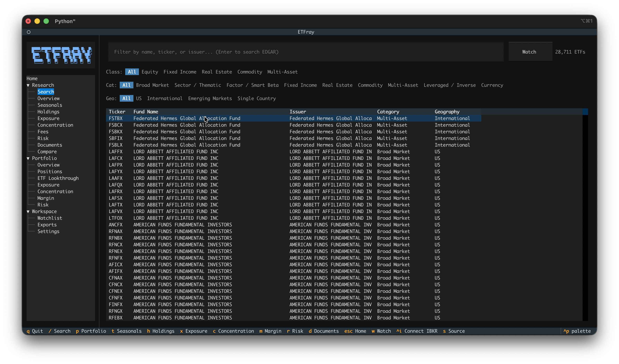Filter category by Currency
Screen dimensions: 619x364
coord(492,85)
